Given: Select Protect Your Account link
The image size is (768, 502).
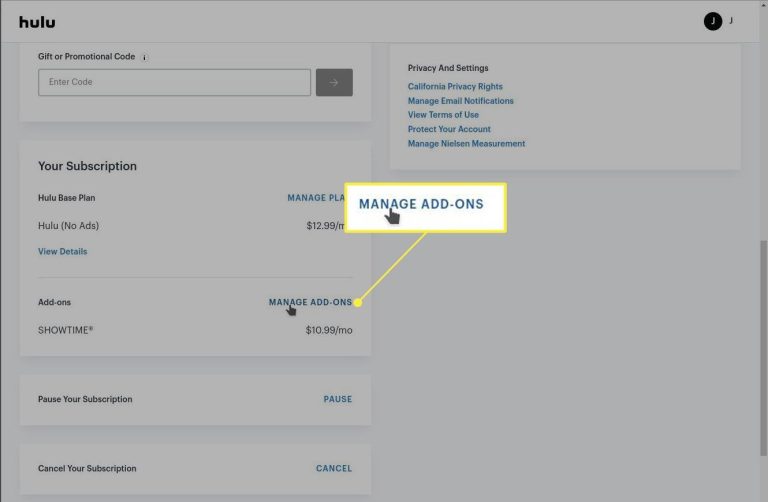Looking at the screenshot, I should click(x=449, y=129).
